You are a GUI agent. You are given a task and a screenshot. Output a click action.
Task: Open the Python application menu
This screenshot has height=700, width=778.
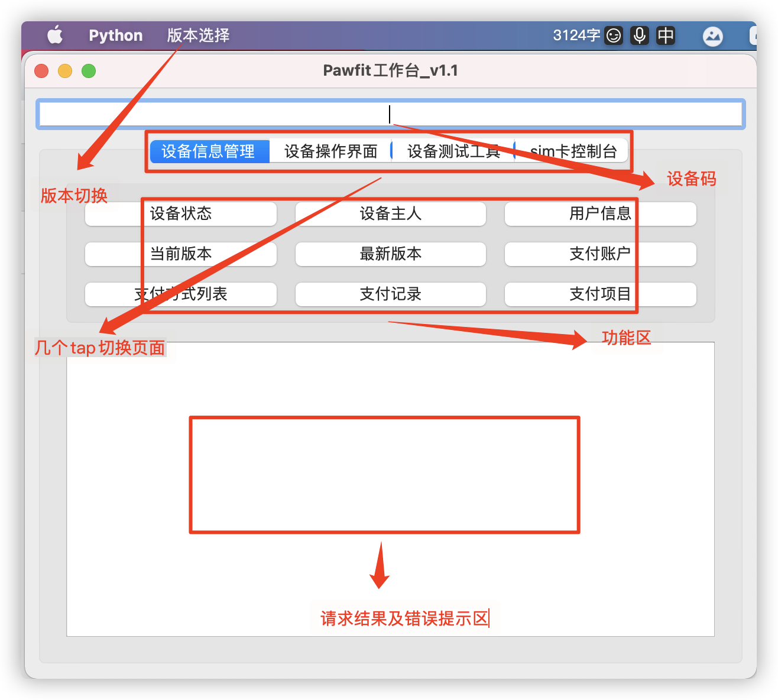point(115,35)
